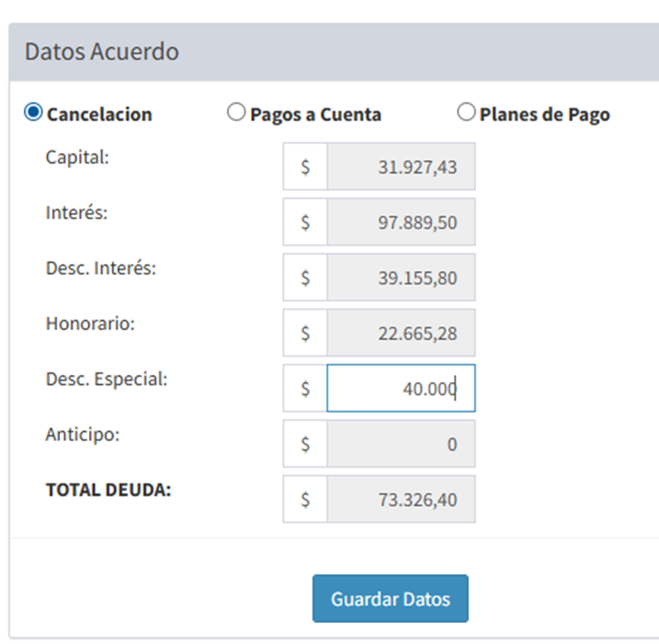Click the Interés amount field

[x=400, y=222]
